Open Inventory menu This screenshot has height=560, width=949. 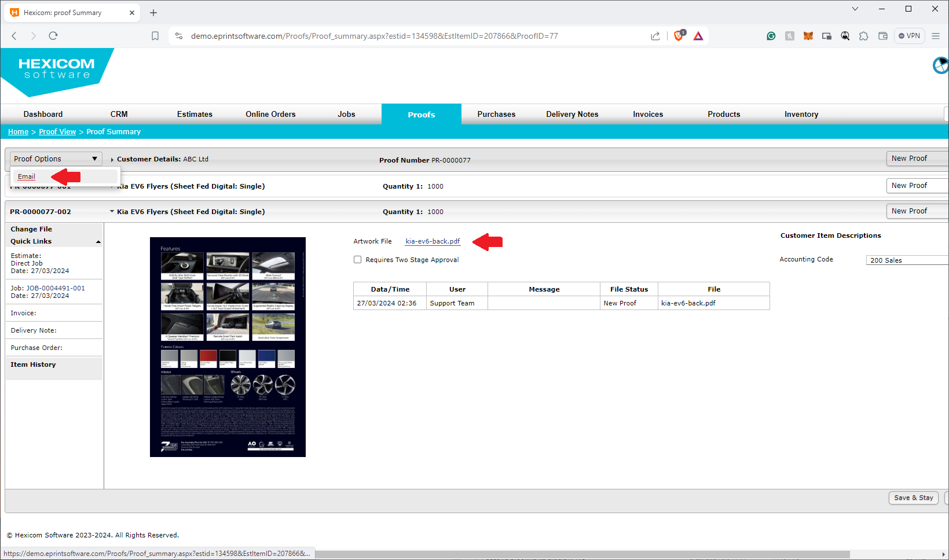tap(801, 115)
